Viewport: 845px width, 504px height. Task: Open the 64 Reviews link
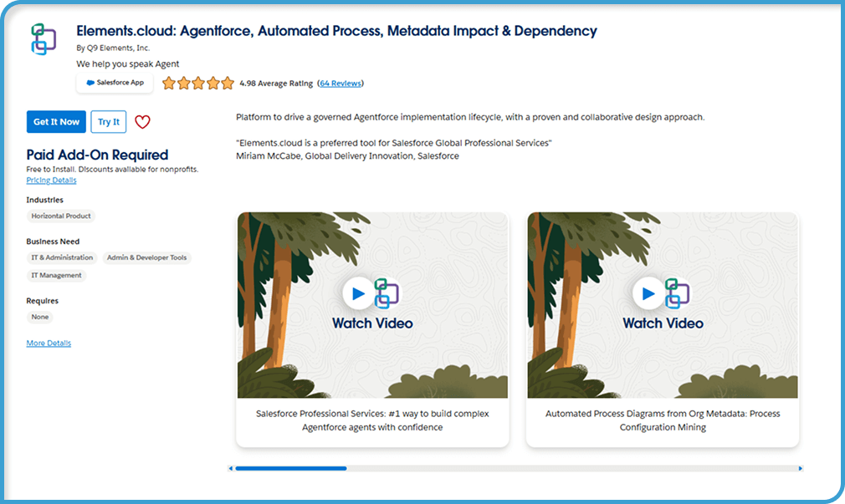pyautogui.click(x=340, y=83)
